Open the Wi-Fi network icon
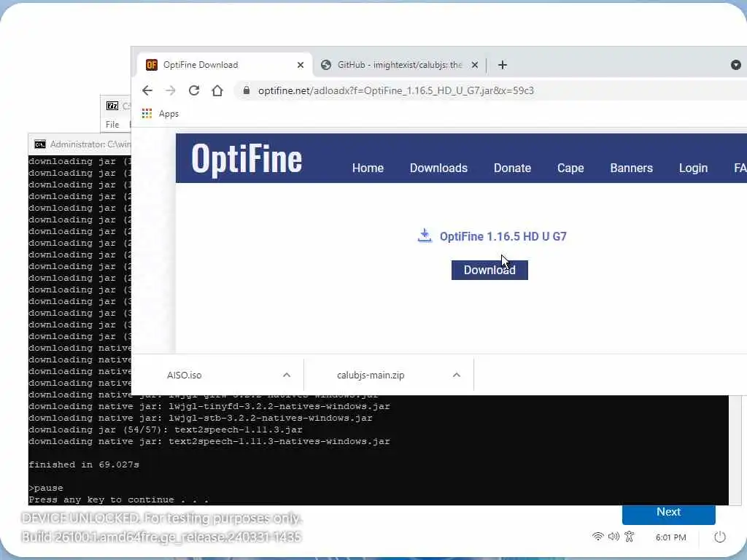Screen dimensions: 747x560 597,537
